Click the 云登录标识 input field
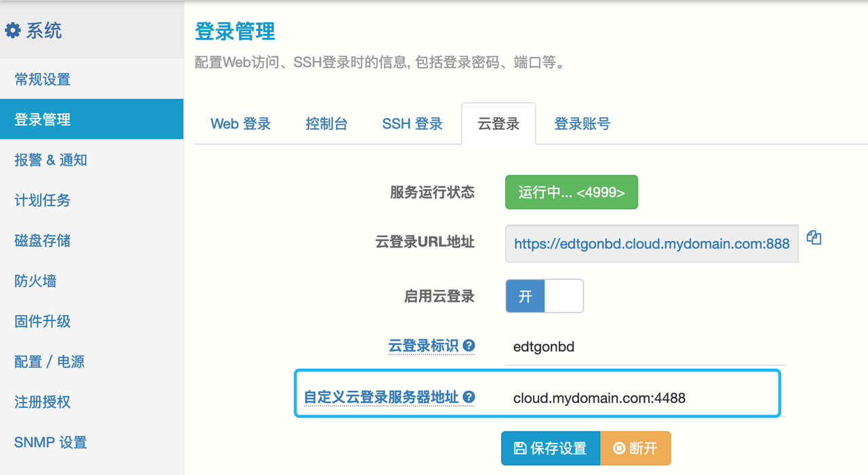868x475 pixels. pos(644,347)
